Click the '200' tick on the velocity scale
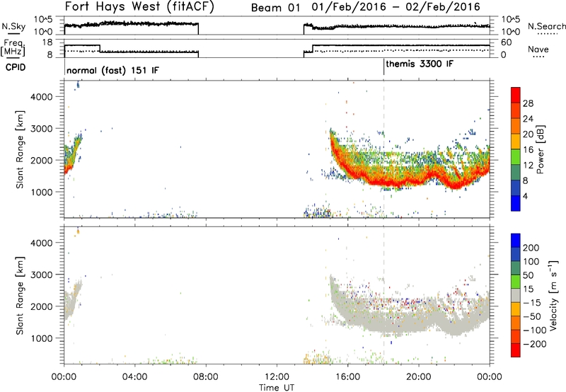This screenshot has height=392, width=566. pos(531,248)
